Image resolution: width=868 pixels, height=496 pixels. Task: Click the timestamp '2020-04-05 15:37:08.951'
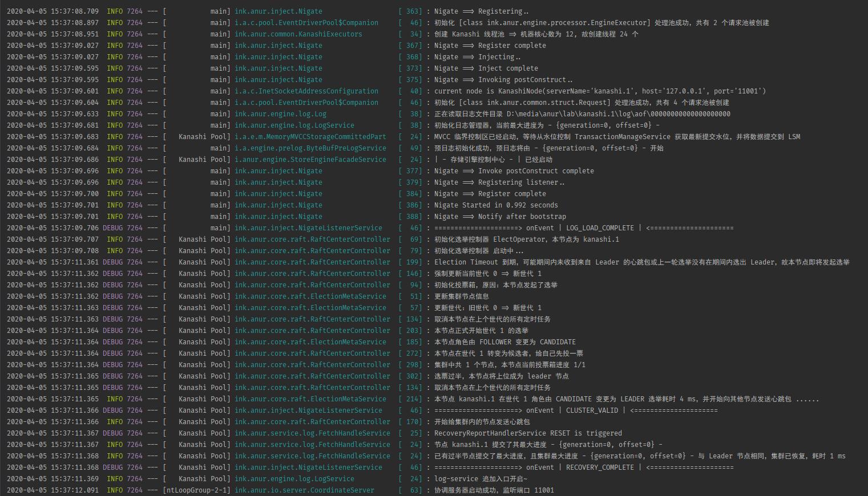(53, 34)
